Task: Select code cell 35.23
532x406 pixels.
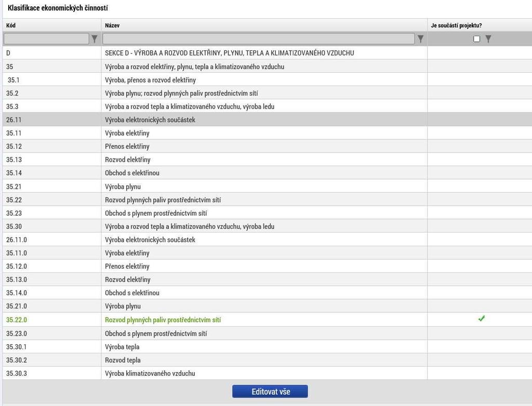Action: (x=14, y=213)
